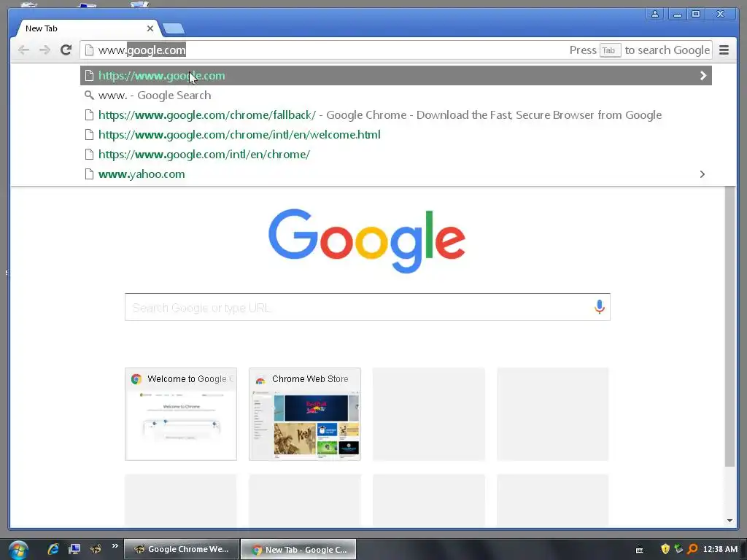
Task: Choose the "www. - Google Search" suggestion
Action: click(395, 96)
